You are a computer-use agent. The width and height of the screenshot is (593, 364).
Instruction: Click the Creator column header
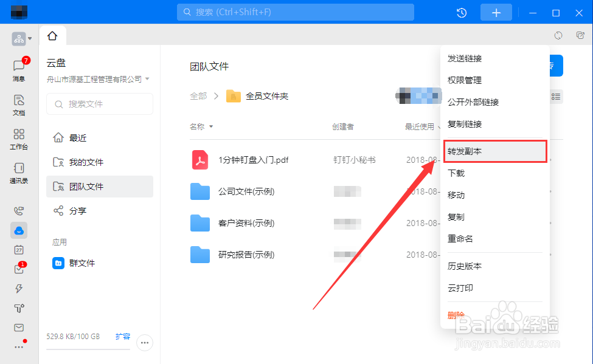point(342,126)
